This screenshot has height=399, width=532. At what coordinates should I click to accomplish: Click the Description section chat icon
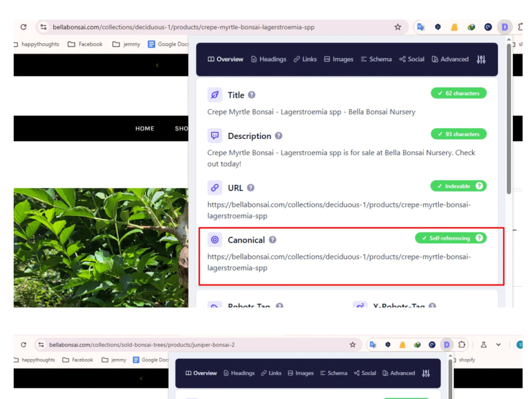coord(215,136)
